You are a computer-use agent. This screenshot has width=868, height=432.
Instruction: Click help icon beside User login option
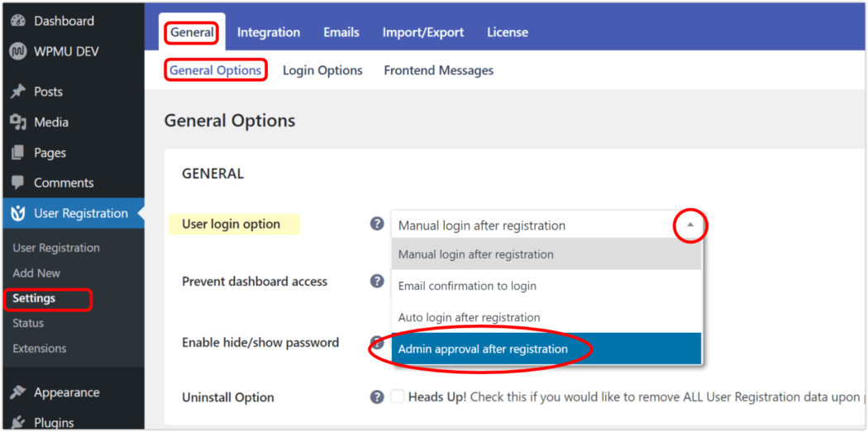(377, 224)
